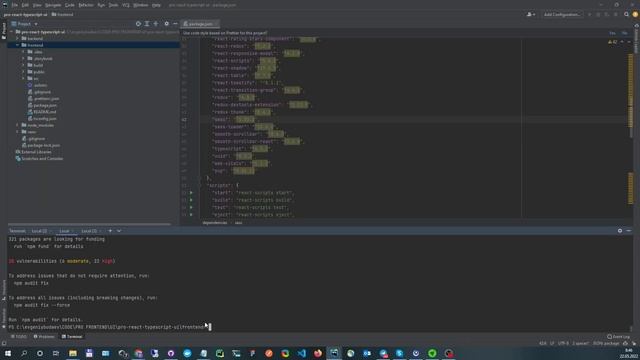The width and height of the screenshot is (640, 360).
Task: Click Select Opened File target icon
Action: click(138, 24)
